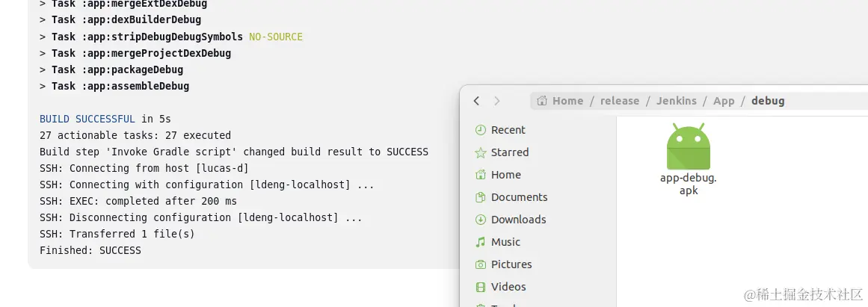Select the Home house icon in sidebar
Image resolution: width=868 pixels, height=307 pixels.
pyautogui.click(x=481, y=175)
